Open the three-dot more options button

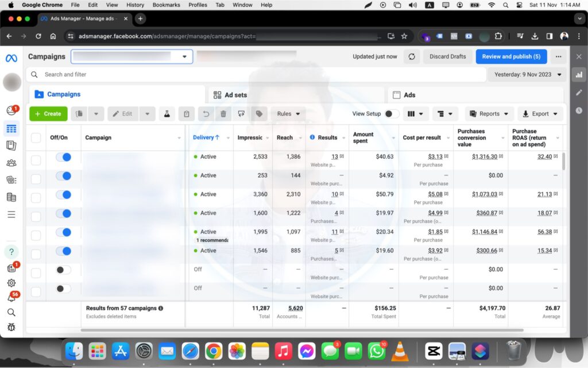[558, 57]
